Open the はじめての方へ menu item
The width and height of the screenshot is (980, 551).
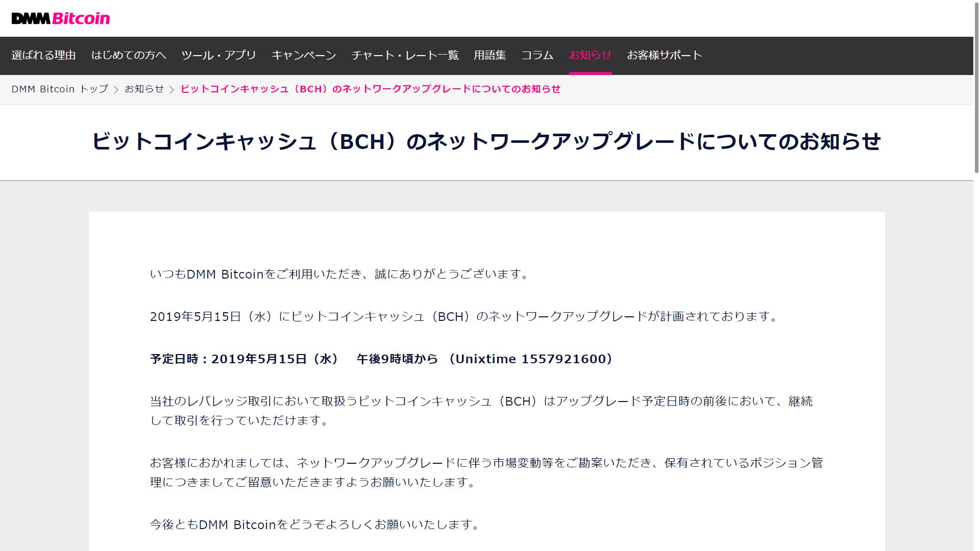click(129, 55)
